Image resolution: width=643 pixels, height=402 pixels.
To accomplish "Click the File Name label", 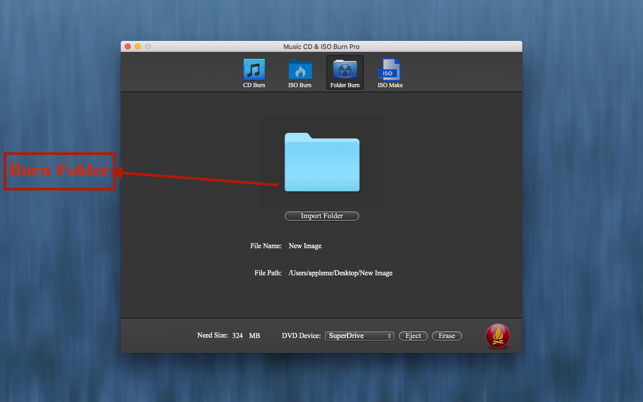I will pos(266,246).
